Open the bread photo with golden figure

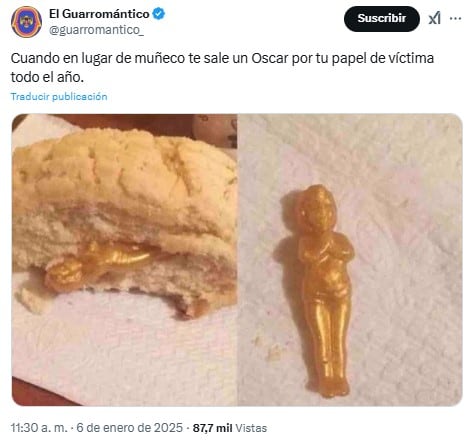[125, 260]
